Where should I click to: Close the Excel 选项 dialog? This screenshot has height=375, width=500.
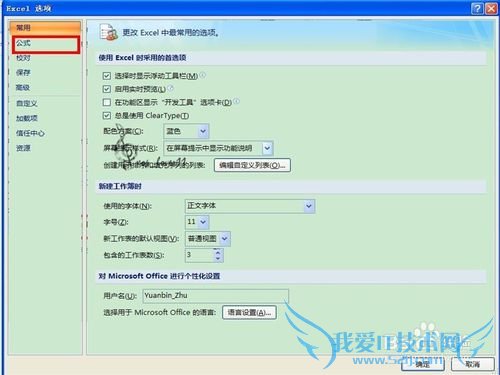click(491, 8)
